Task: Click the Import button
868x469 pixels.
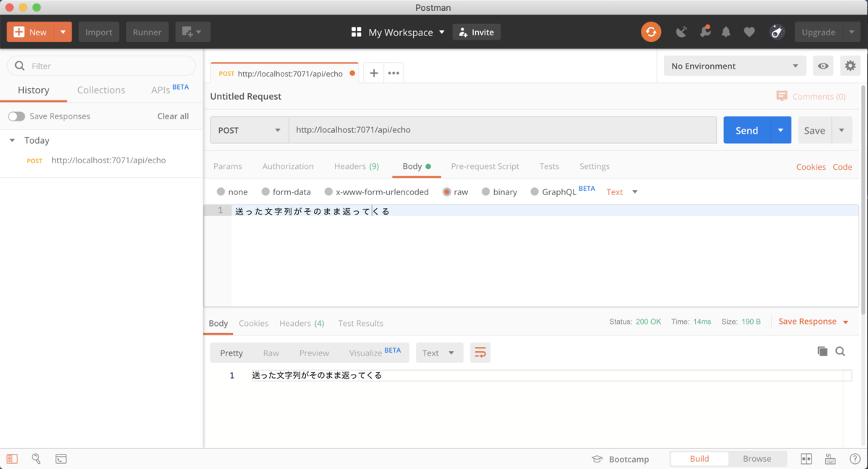Action: [x=99, y=32]
